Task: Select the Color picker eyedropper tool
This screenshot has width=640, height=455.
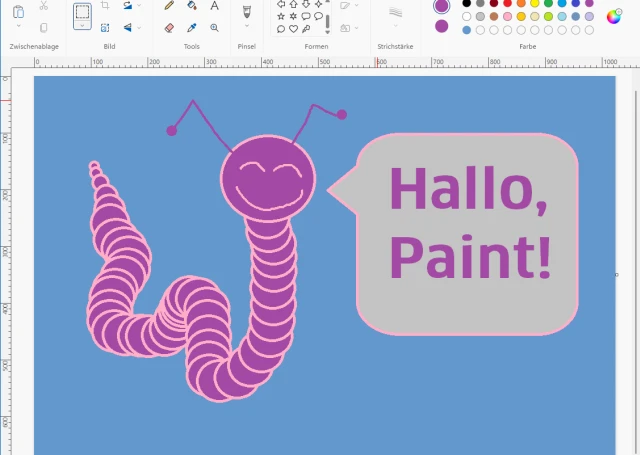Action: point(191,28)
